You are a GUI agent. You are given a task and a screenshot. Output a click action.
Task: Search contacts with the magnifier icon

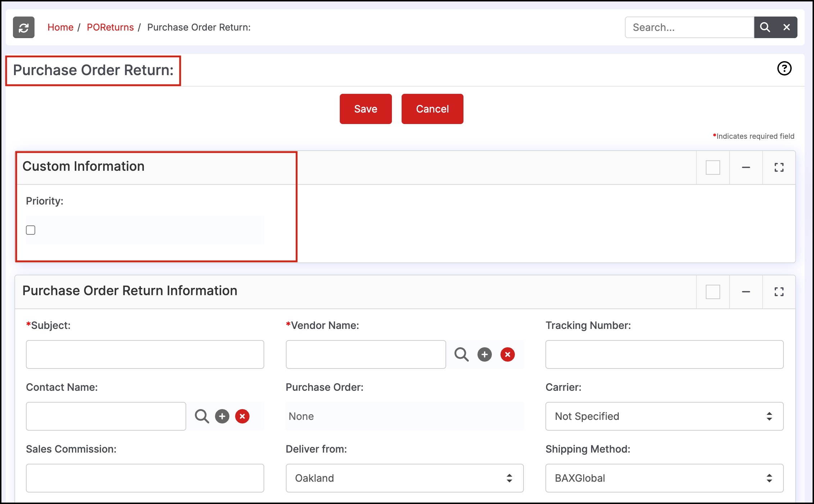tap(202, 416)
